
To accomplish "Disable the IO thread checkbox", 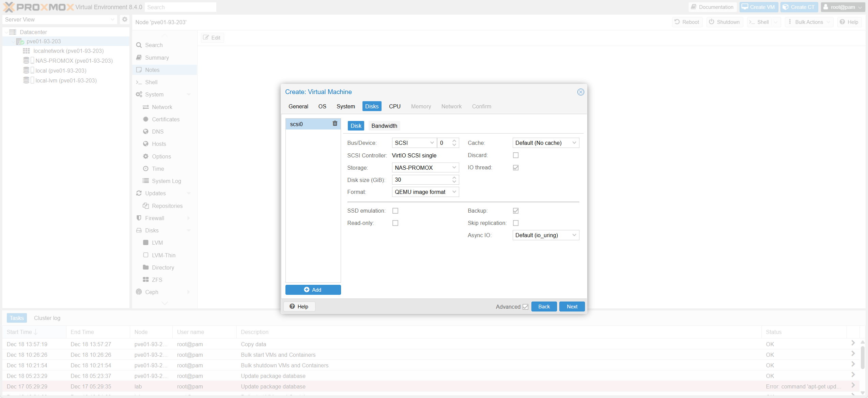I will click(x=516, y=167).
